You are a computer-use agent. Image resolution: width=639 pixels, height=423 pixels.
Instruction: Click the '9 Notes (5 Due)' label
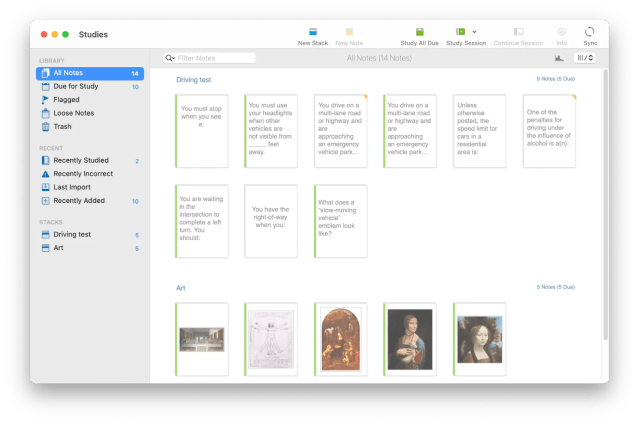pos(555,79)
